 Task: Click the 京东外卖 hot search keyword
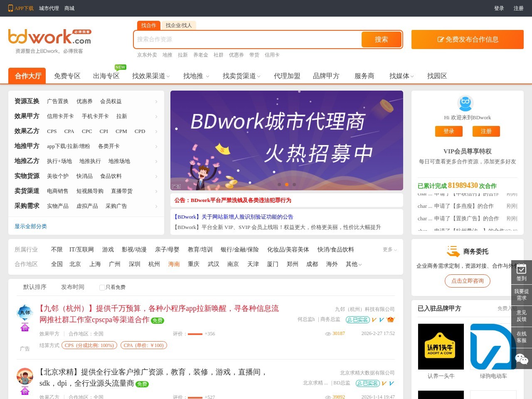pyautogui.click(x=147, y=55)
